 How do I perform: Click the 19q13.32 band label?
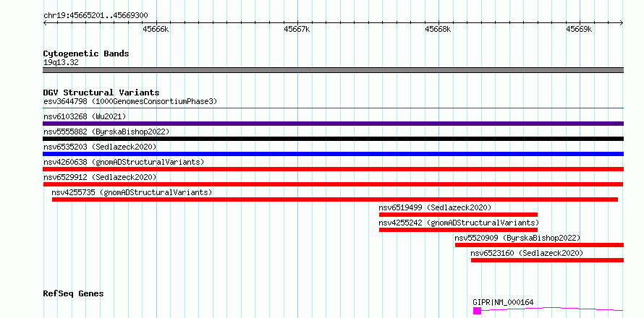click(61, 63)
